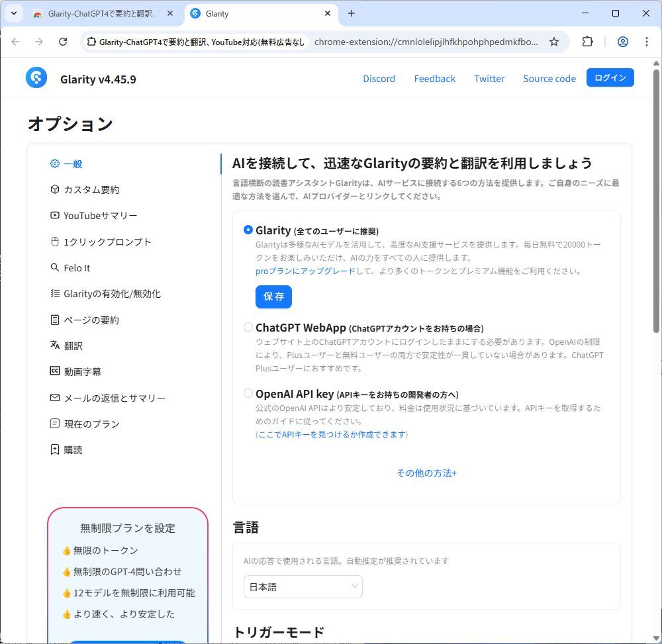The width and height of the screenshot is (662, 644).
Task: Open the Chrome profile avatar icon
Action: pyautogui.click(x=623, y=42)
